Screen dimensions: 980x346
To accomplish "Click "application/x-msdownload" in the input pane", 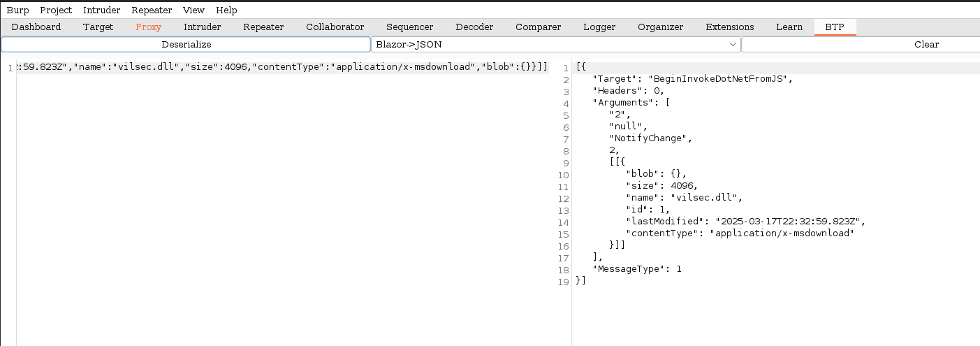I will (403, 67).
